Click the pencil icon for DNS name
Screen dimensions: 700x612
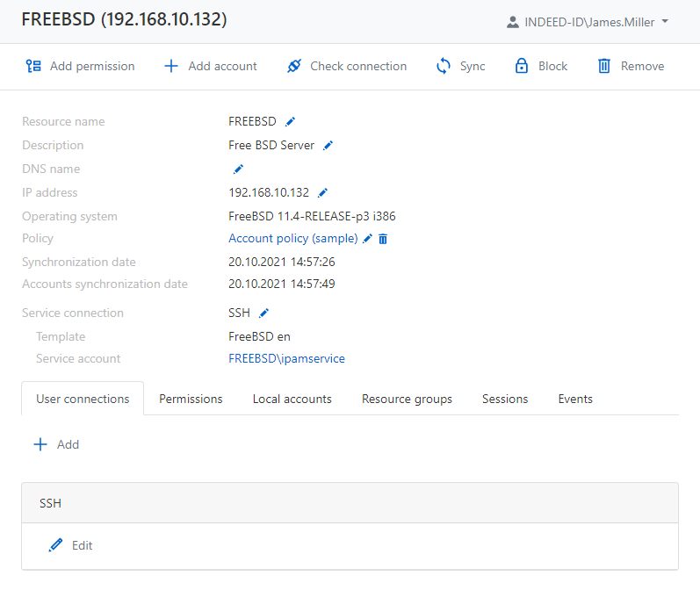click(x=238, y=169)
